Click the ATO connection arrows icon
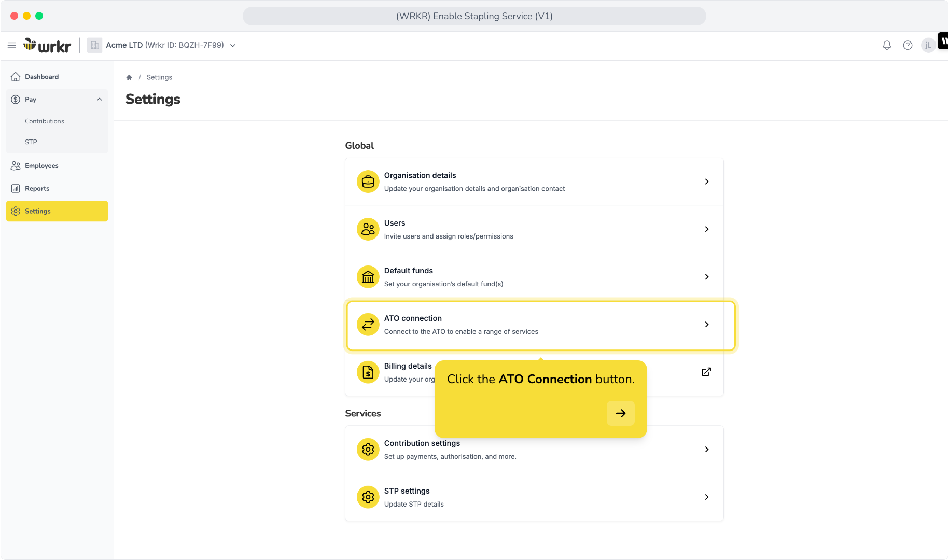Viewport: 949px width, 560px height. (368, 325)
